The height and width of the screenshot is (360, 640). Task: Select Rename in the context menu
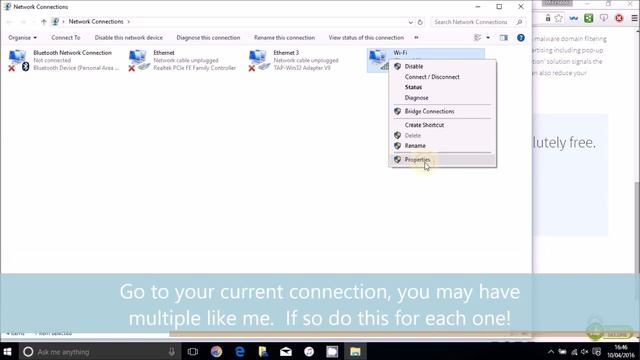point(415,146)
